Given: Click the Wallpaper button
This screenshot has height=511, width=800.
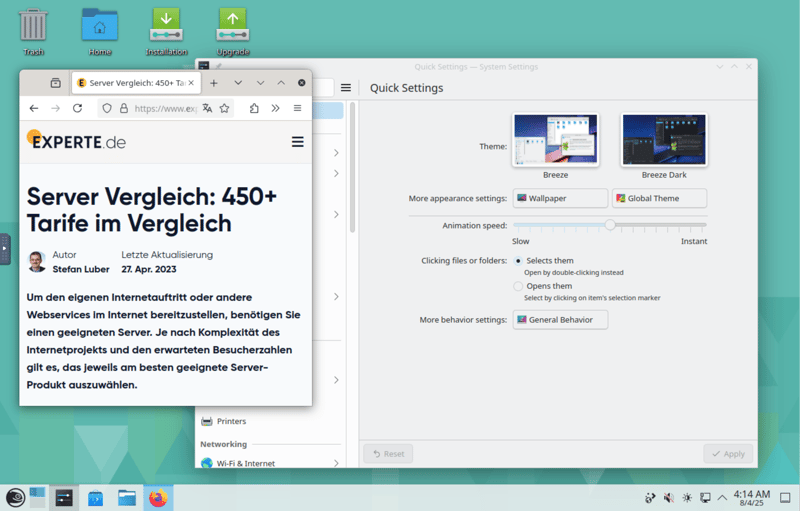Looking at the screenshot, I should click(x=560, y=198).
